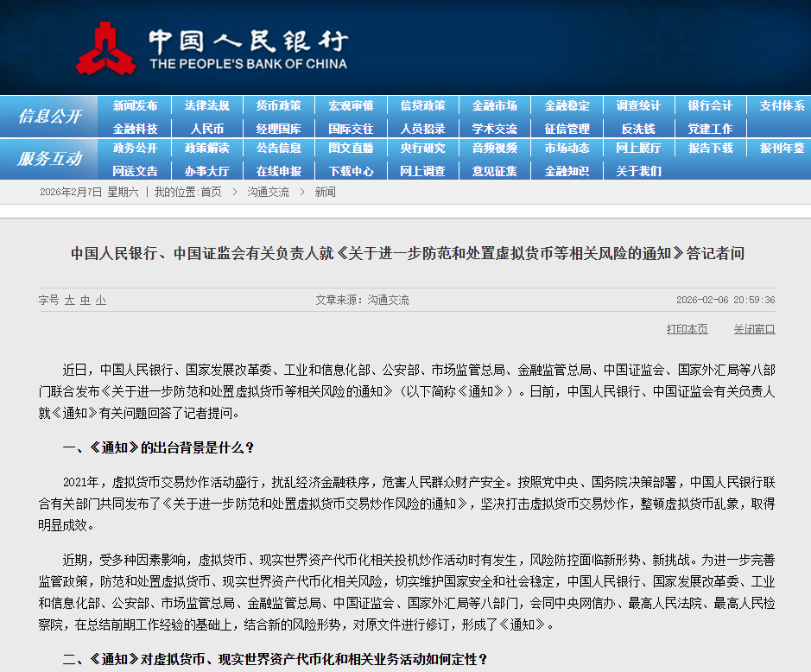Click 沟通交流 in the breadcrumb path
The image size is (811, 672).
pyautogui.click(x=268, y=192)
